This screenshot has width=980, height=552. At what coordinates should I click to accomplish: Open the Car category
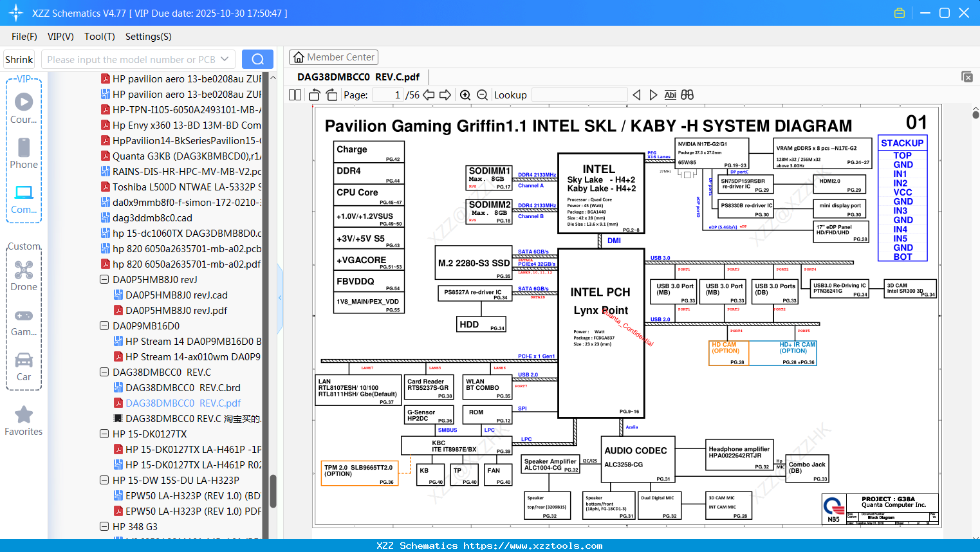click(24, 367)
